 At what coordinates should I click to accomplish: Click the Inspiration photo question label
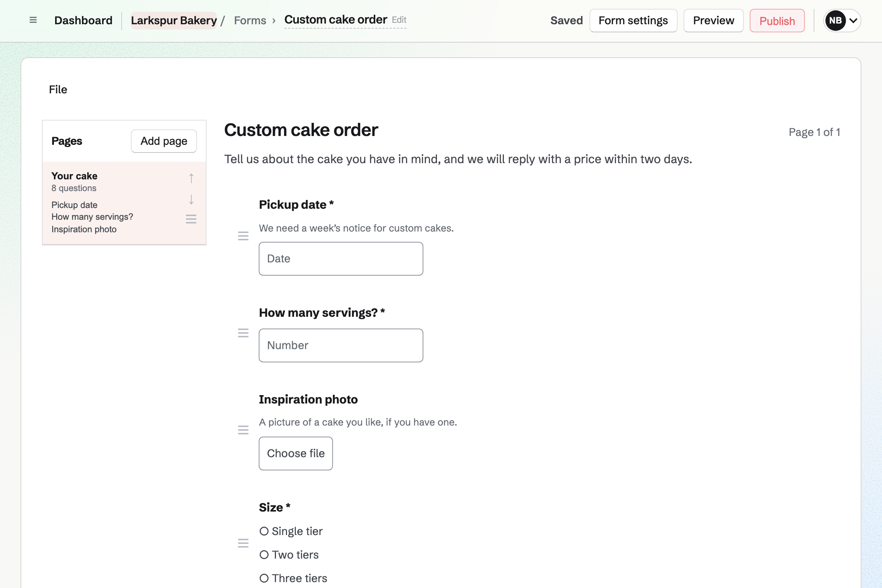308,399
